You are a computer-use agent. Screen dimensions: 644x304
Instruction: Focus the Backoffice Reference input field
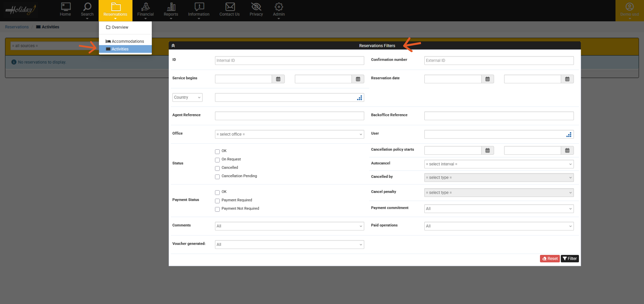(499, 116)
